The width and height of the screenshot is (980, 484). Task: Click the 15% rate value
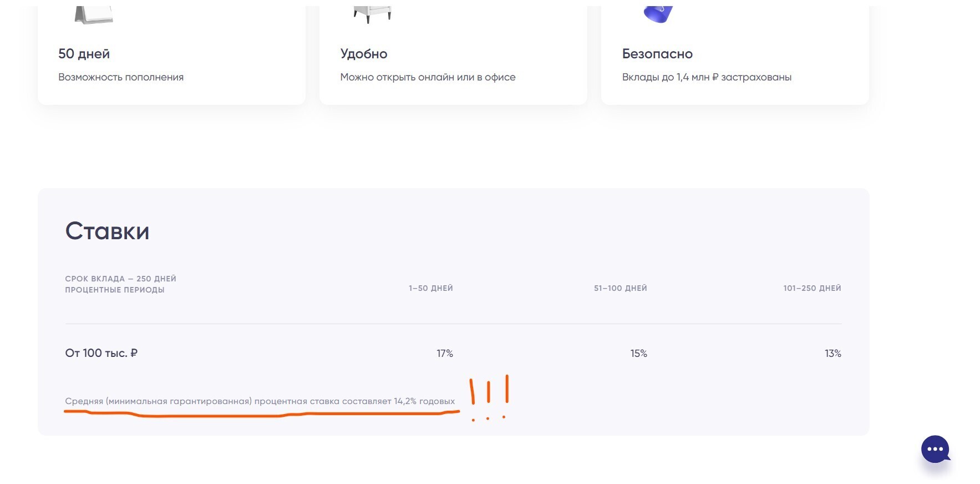pyautogui.click(x=638, y=354)
